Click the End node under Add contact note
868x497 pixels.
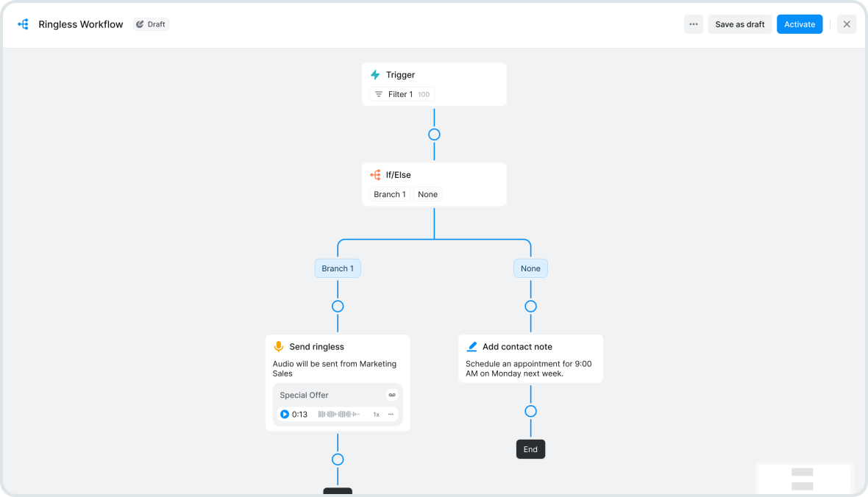pos(530,449)
